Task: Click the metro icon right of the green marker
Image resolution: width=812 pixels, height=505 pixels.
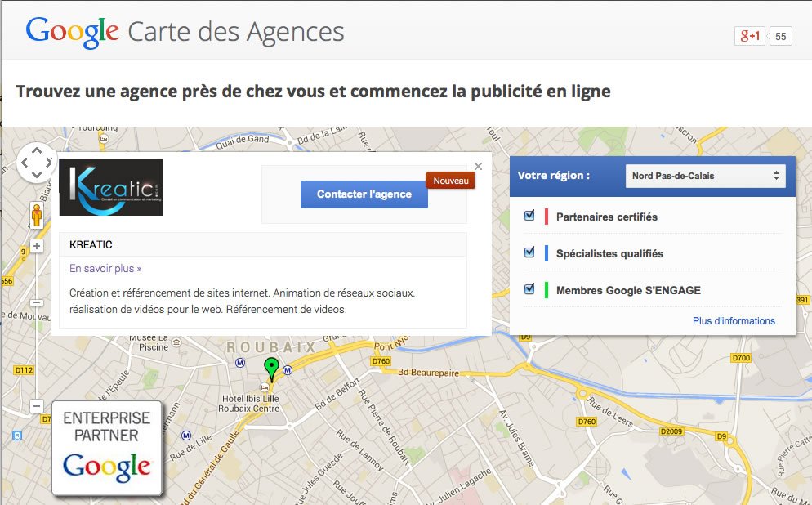Action: click(x=288, y=370)
